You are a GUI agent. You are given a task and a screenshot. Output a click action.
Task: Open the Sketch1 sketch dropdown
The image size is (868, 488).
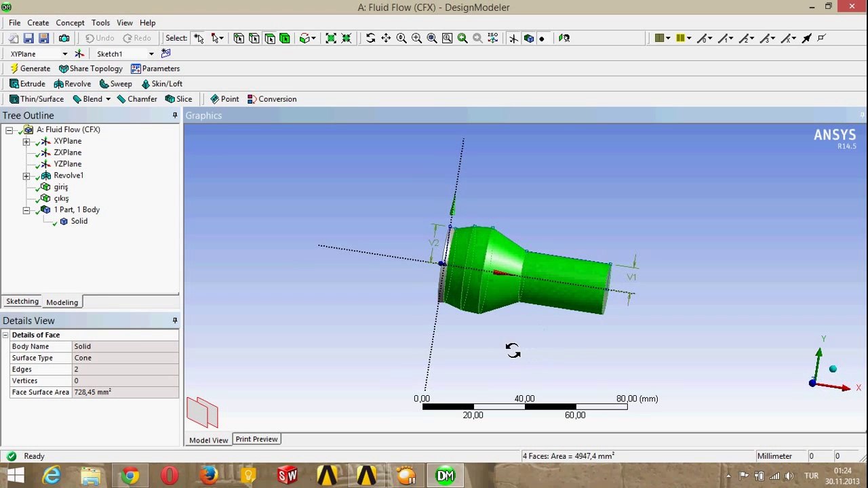click(x=151, y=54)
